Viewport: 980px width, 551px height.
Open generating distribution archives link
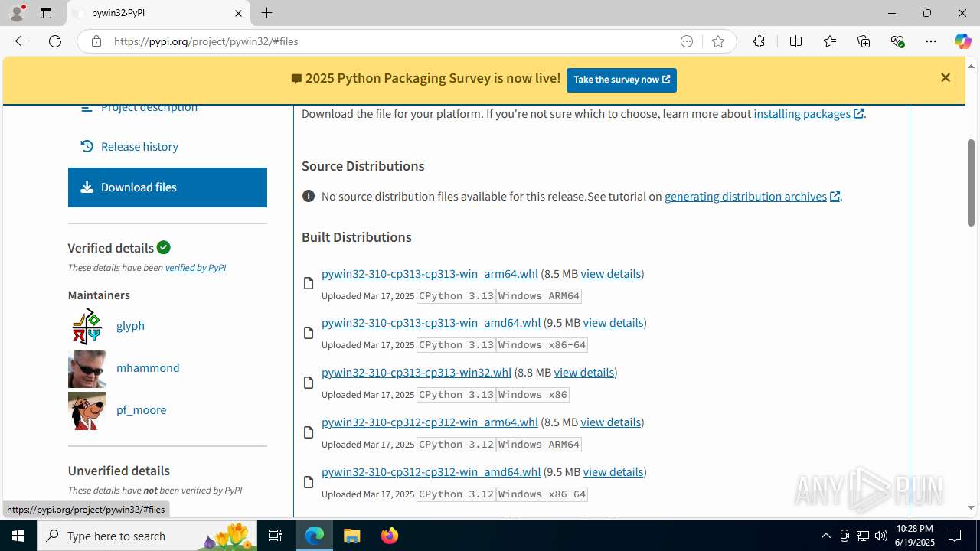pyautogui.click(x=752, y=196)
